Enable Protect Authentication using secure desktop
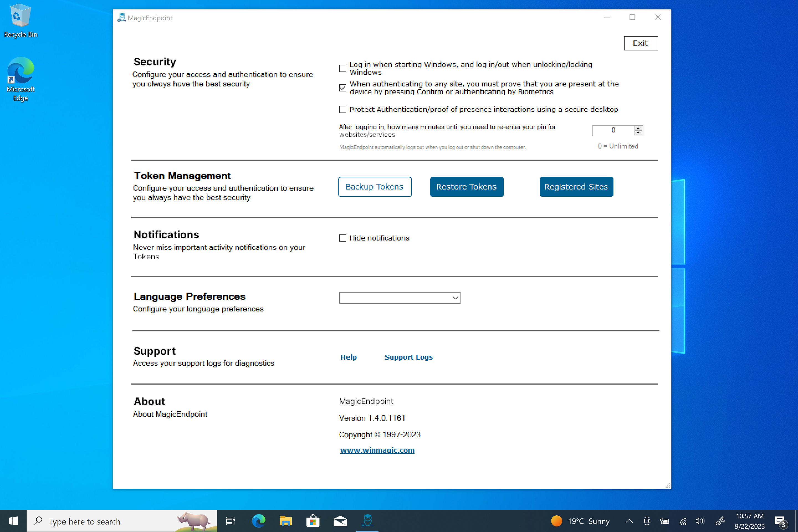This screenshot has width=798, height=532. point(342,109)
